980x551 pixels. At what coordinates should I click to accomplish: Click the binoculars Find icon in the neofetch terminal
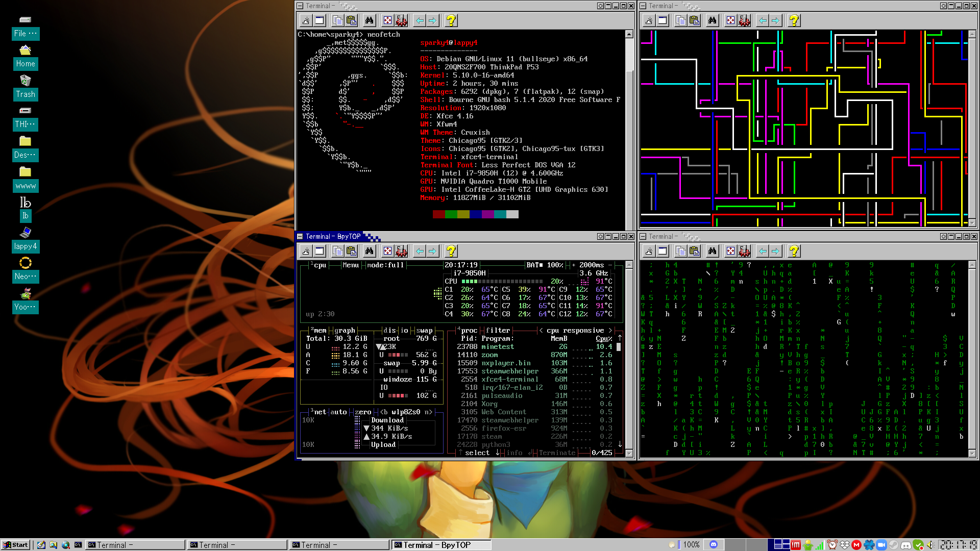369,20
